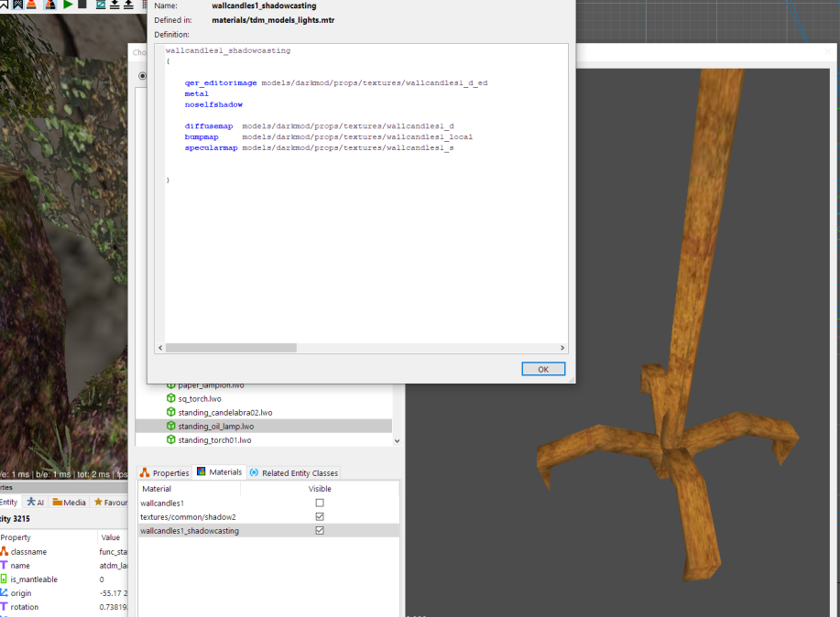The width and height of the screenshot is (840, 617).
Task: Toggle wallcandles1_shadowcasting visible checkbox
Action: tap(320, 530)
